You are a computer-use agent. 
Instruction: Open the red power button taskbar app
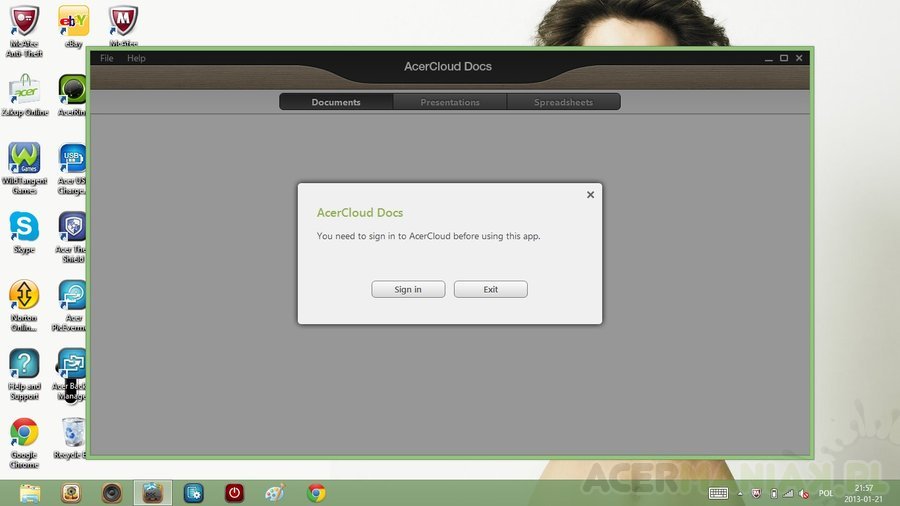[234, 493]
